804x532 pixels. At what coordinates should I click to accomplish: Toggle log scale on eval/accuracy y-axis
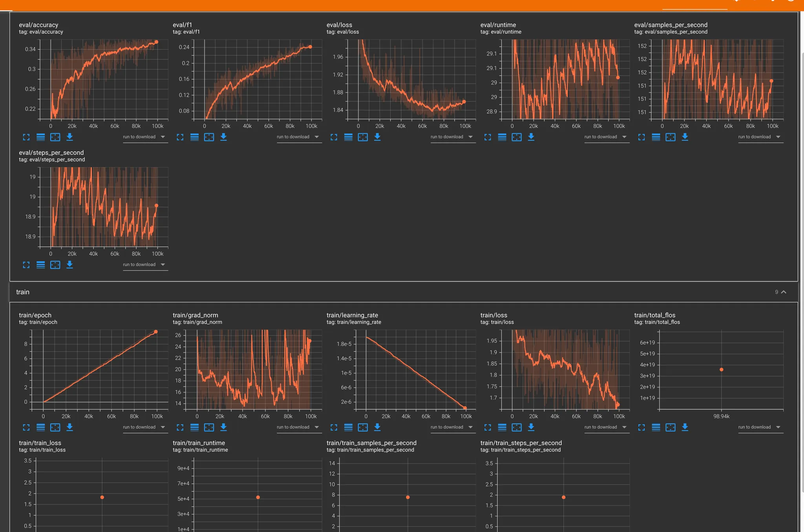[41, 137]
